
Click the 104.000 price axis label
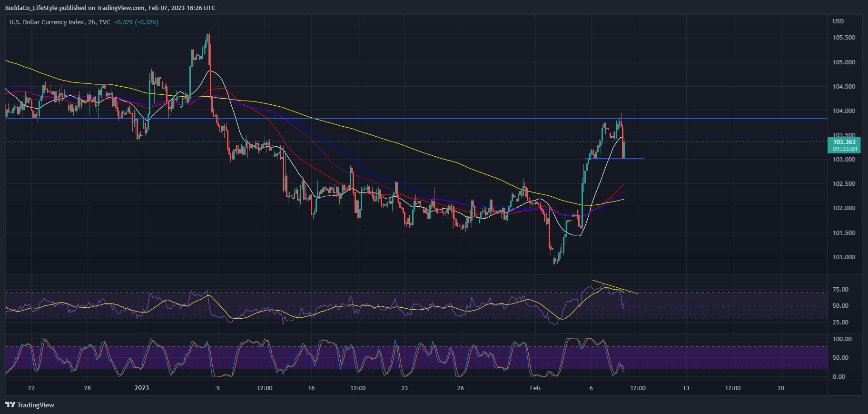tap(844, 111)
